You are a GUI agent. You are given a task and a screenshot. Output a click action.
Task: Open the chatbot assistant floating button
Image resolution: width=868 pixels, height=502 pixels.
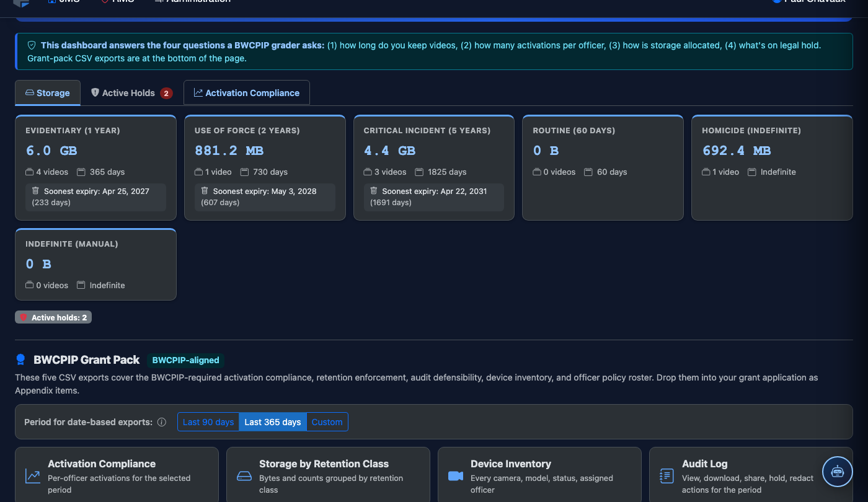(838, 472)
